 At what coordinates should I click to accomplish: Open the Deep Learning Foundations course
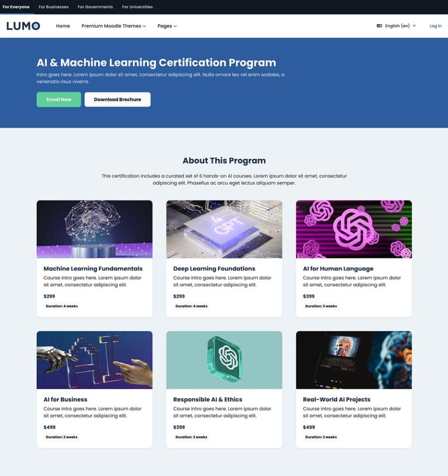[x=214, y=268]
